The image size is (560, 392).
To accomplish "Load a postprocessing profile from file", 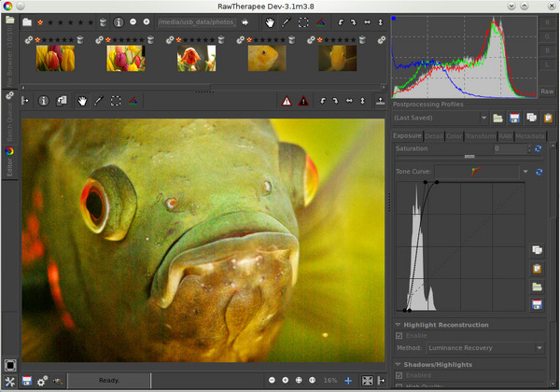I will [498, 119].
